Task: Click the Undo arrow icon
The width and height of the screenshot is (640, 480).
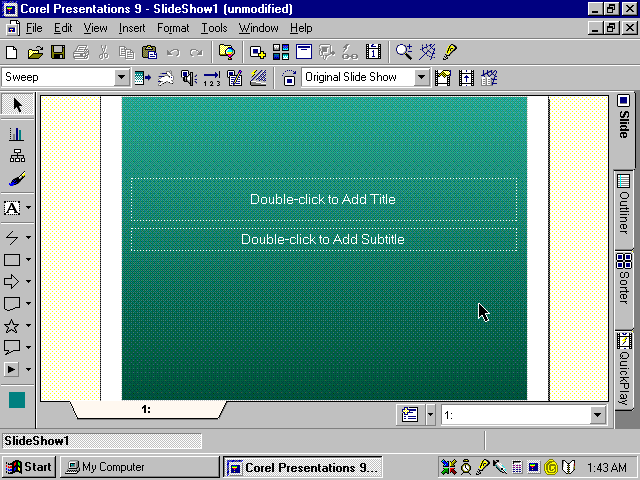Action: pyautogui.click(x=173, y=52)
